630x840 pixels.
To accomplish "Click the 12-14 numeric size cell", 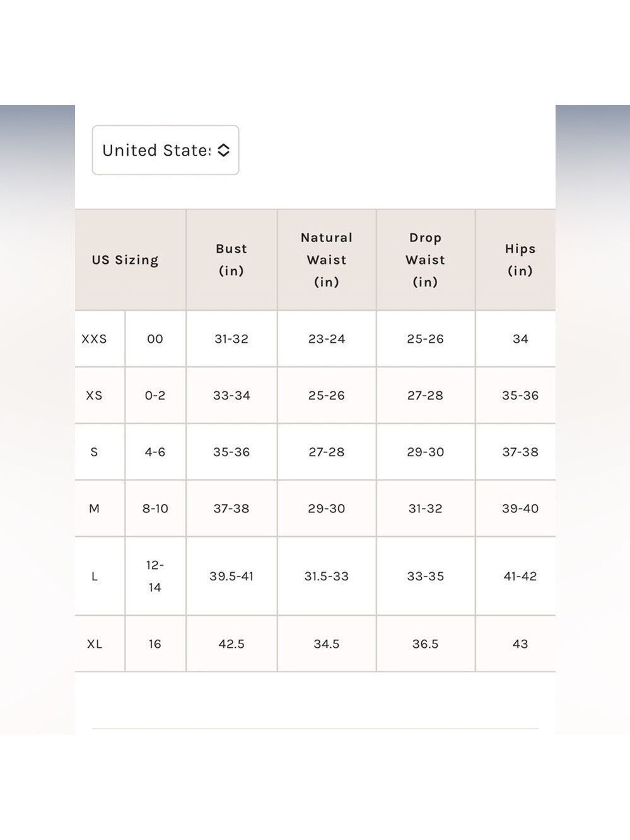I will [155, 576].
